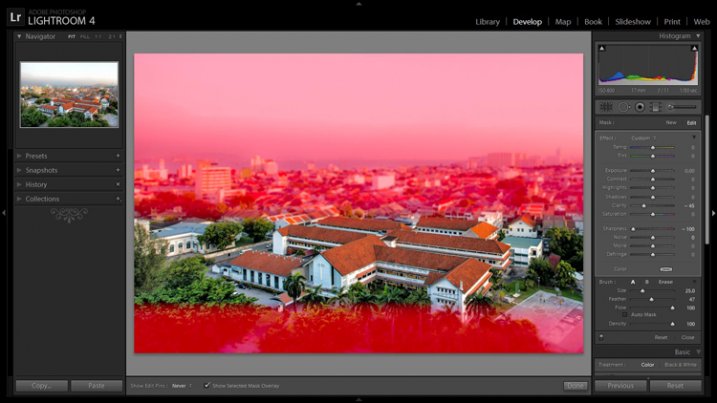The image size is (717, 403).
Task: Click the Lightroom Lr logo icon
Action: pos(16,15)
